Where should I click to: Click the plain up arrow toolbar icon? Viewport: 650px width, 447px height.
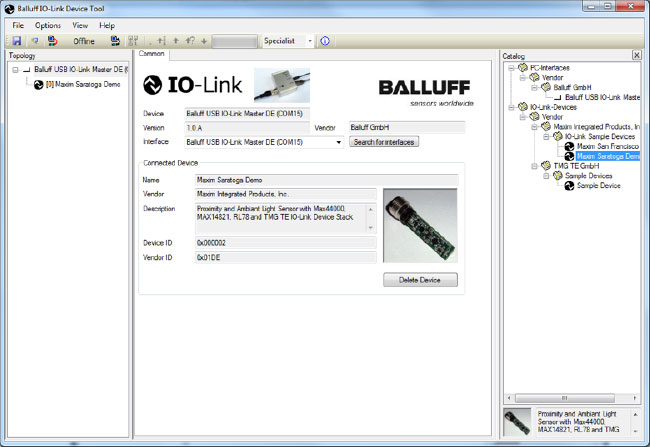point(176,41)
